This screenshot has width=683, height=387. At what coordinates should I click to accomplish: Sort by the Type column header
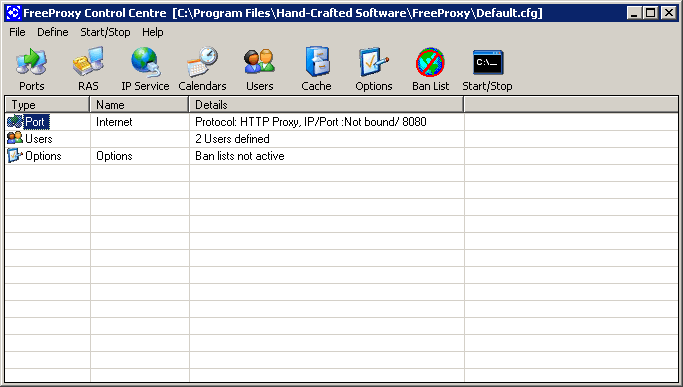point(47,105)
